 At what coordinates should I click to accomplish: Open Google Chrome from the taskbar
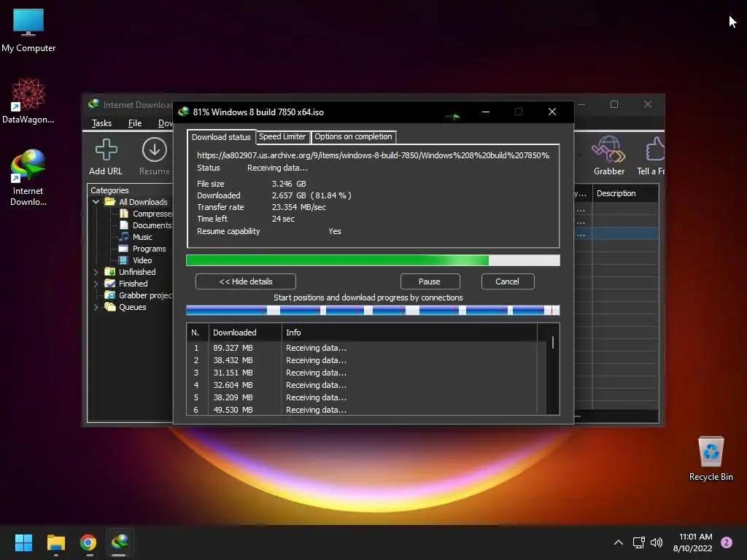[88, 542]
